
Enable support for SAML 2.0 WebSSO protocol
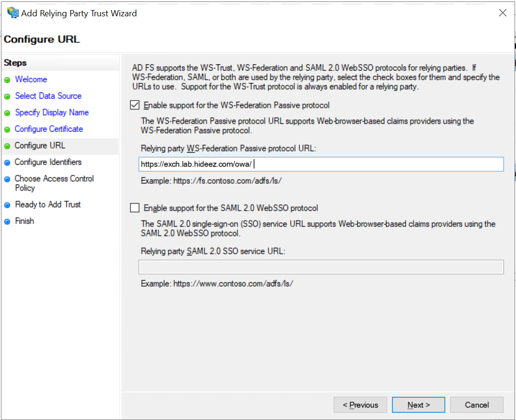coord(135,208)
